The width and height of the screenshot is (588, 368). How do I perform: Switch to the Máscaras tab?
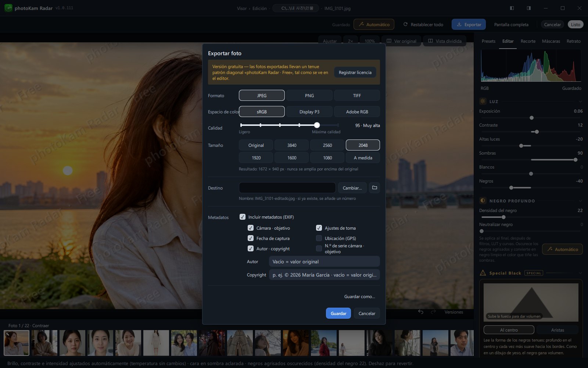point(551,41)
